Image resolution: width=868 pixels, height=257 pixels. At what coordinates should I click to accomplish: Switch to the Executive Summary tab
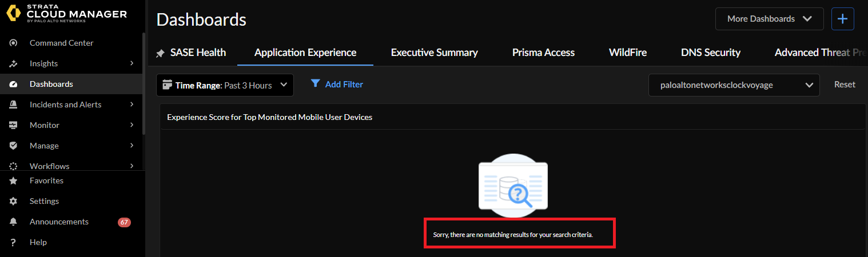click(434, 53)
